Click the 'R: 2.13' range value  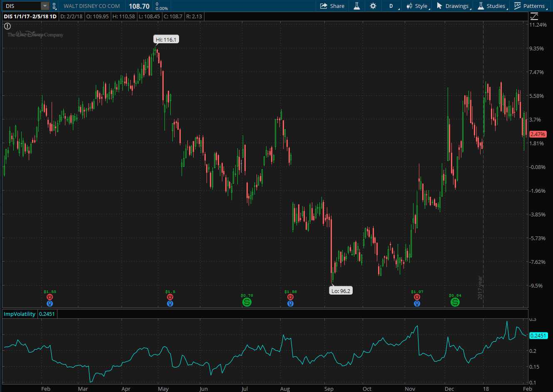click(x=194, y=16)
